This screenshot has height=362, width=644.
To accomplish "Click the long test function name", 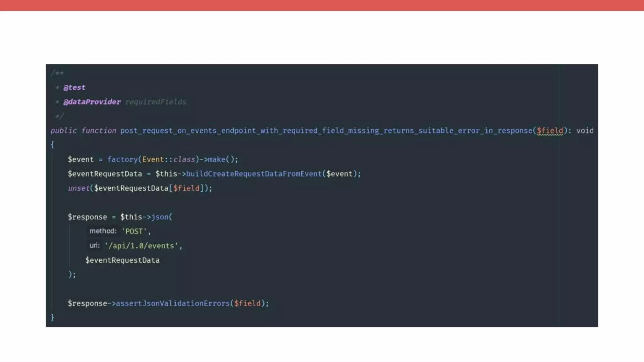I will [326, 130].
